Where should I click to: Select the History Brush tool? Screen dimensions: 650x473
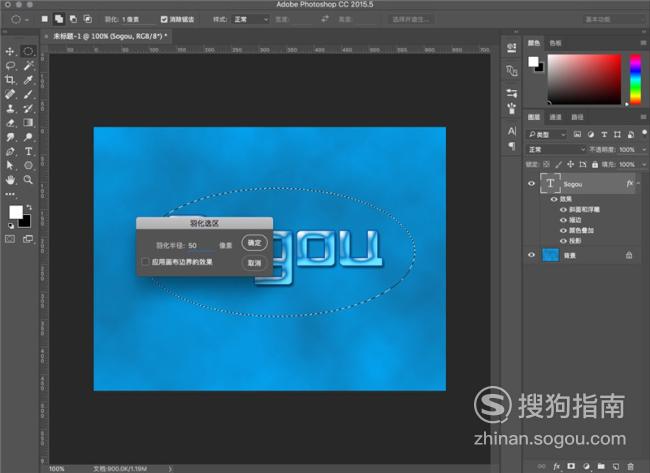(28, 108)
